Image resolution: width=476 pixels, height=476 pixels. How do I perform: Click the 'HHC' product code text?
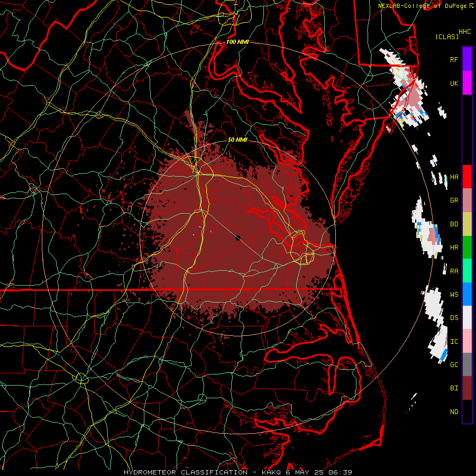click(x=464, y=32)
